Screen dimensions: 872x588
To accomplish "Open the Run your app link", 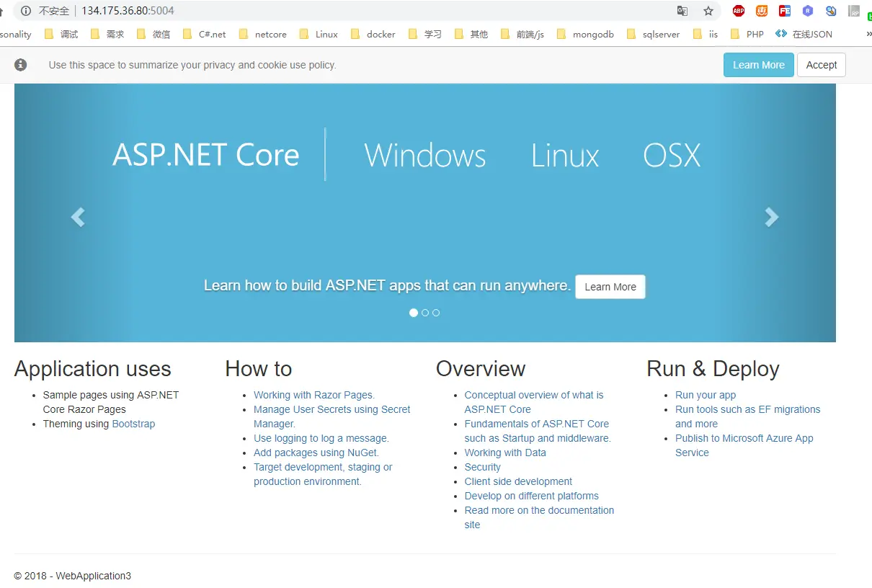I will pyautogui.click(x=706, y=395).
